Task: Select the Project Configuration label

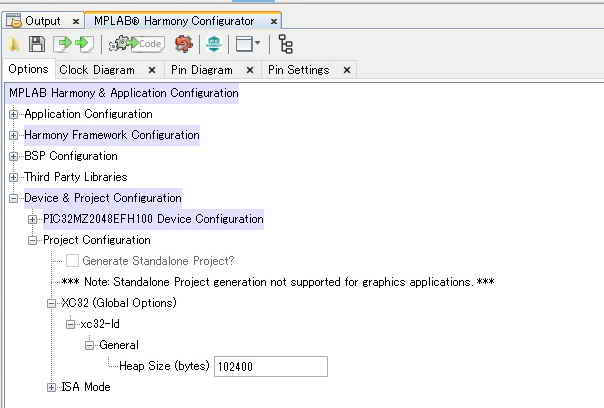Action: click(97, 240)
